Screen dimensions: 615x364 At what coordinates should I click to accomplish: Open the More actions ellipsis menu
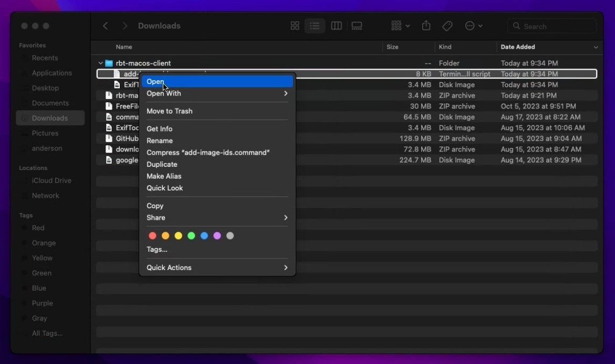[x=473, y=26]
